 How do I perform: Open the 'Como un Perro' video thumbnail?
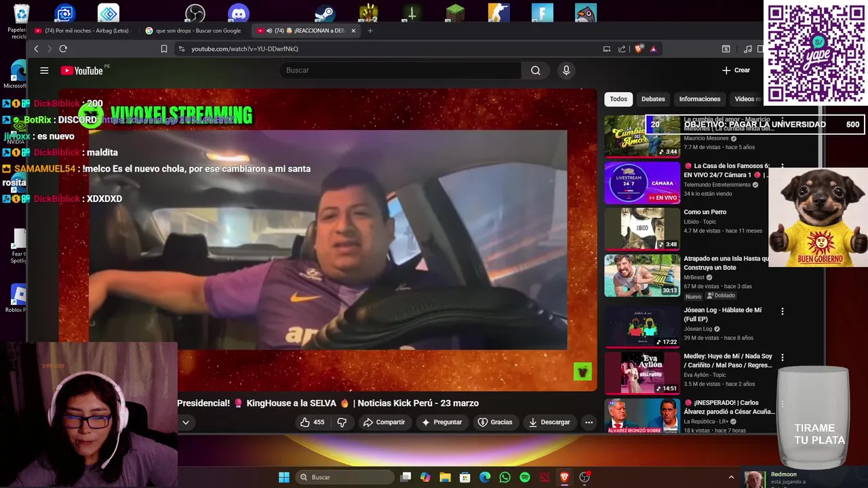(642, 229)
